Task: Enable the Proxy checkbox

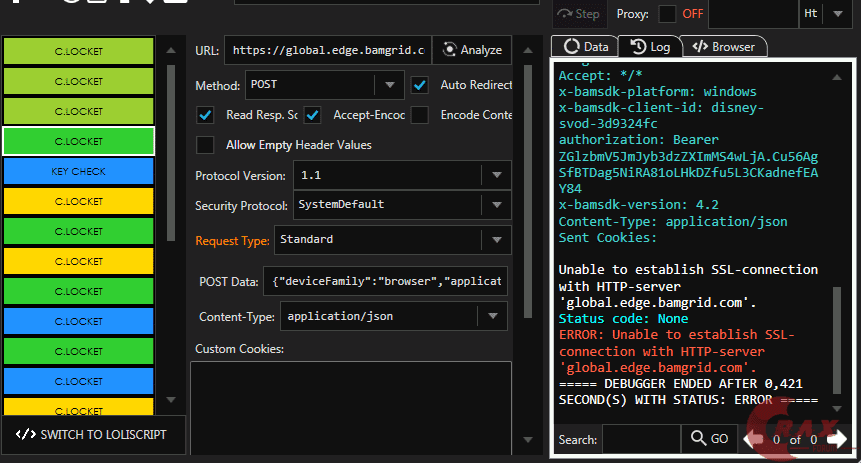Action: click(x=666, y=14)
